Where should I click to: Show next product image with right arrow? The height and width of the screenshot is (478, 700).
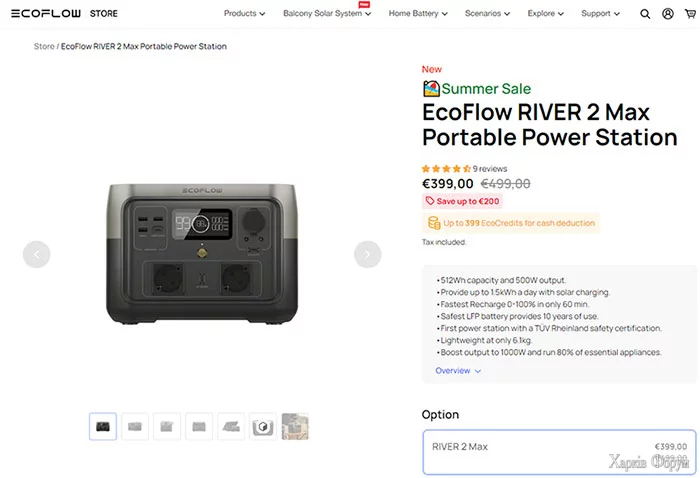(367, 254)
